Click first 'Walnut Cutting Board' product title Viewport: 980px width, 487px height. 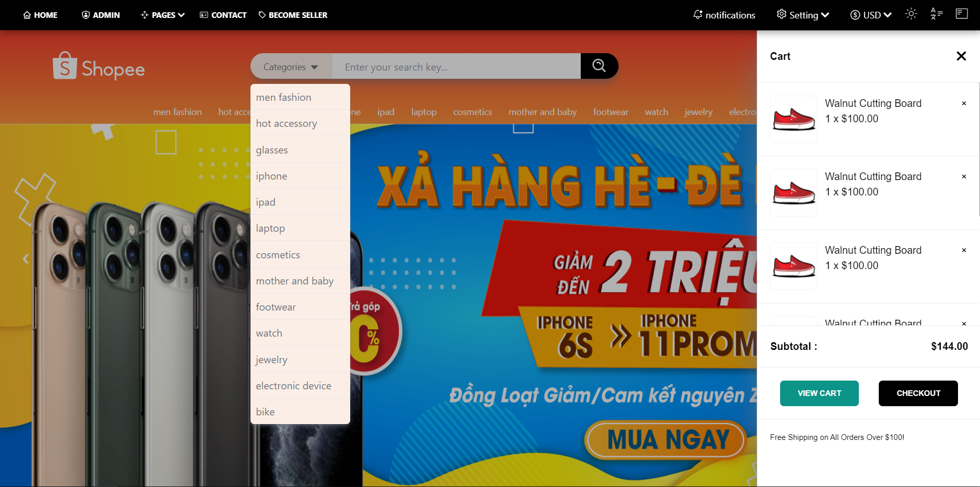[873, 103]
